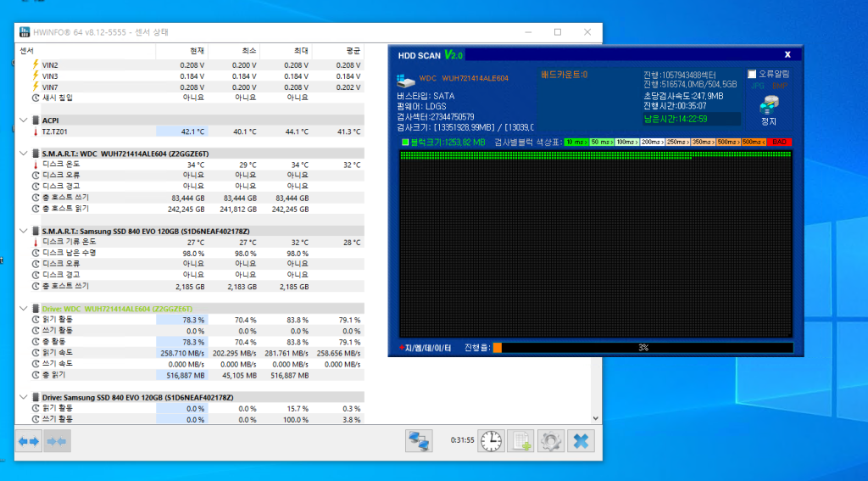Toggle the 오류알림 checkbox in HDD Scan

[x=752, y=75]
